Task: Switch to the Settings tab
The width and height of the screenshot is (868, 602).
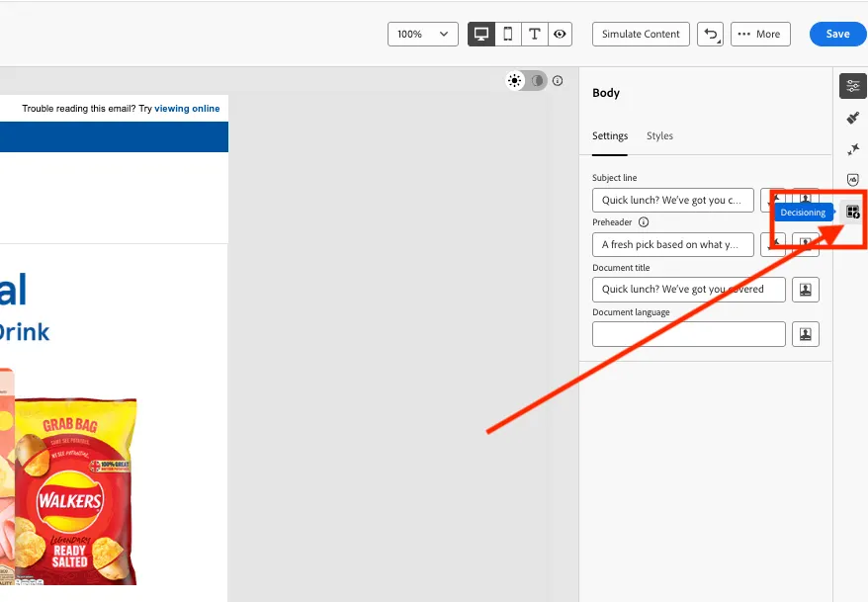Action: pos(610,136)
